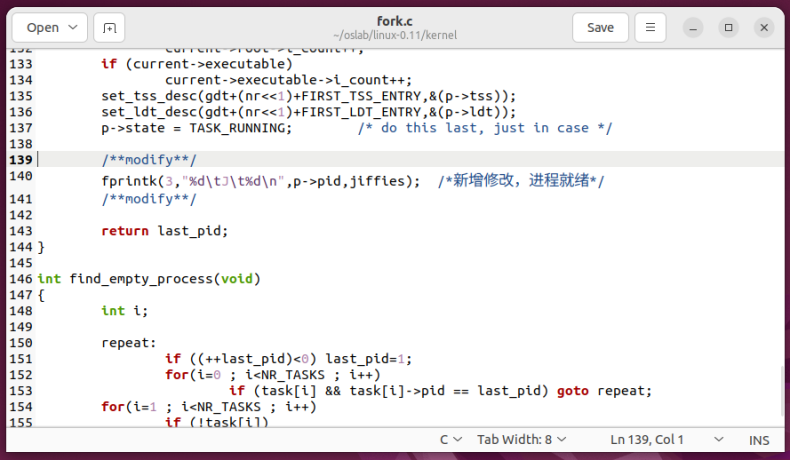790x461 pixels.
Task: Click the set_ldt_desc line 136
Action: (x=308, y=112)
